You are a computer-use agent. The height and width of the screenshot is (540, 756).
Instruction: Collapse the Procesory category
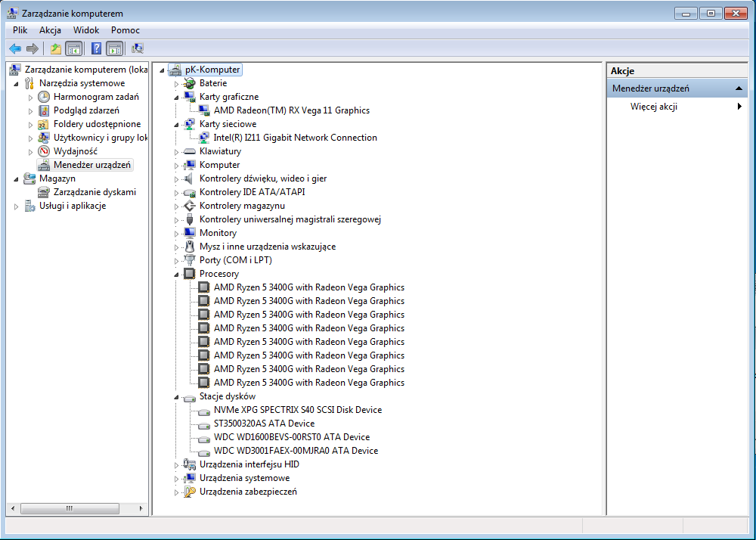coord(176,275)
